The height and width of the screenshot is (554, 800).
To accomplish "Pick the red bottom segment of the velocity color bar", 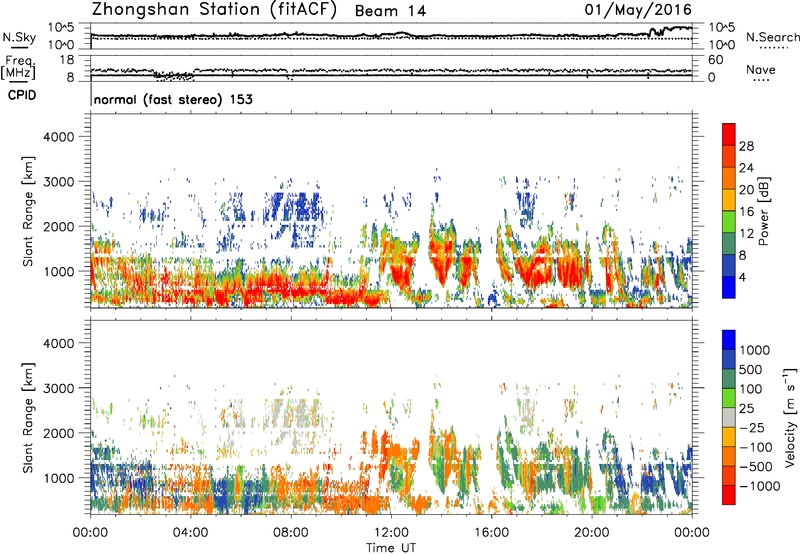I will (x=729, y=495).
